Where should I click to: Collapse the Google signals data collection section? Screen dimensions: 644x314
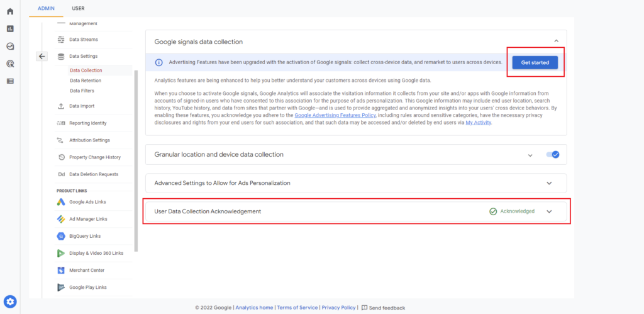pos(556,41)
